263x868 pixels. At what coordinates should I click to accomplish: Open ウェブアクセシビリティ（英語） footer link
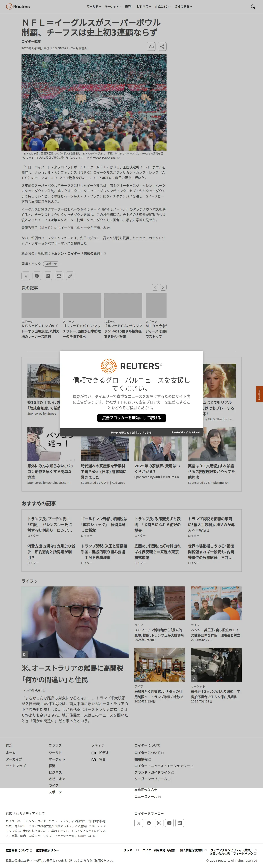233,850
